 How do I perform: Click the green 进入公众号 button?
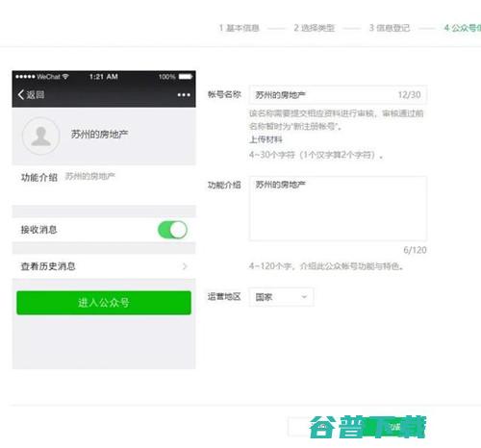click(x=104, y=303)
